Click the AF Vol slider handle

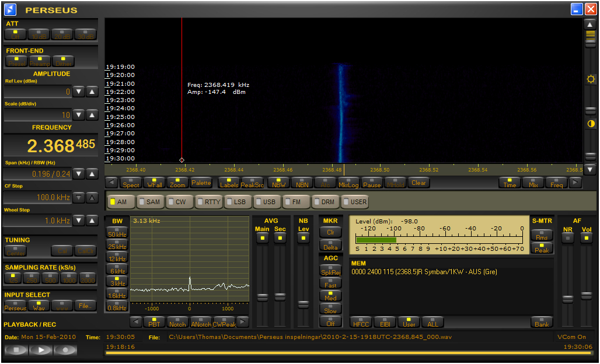pyautogui.click(x=586, y=296)
